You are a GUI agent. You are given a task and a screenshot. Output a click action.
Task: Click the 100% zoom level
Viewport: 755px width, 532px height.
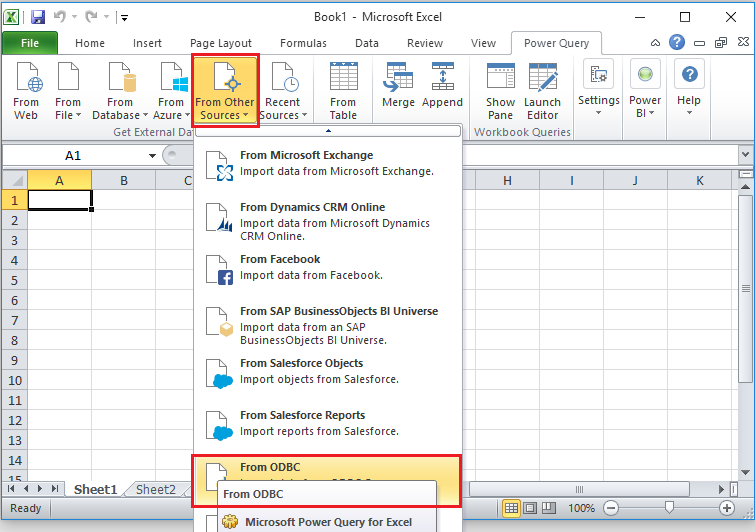click(581, 508)
